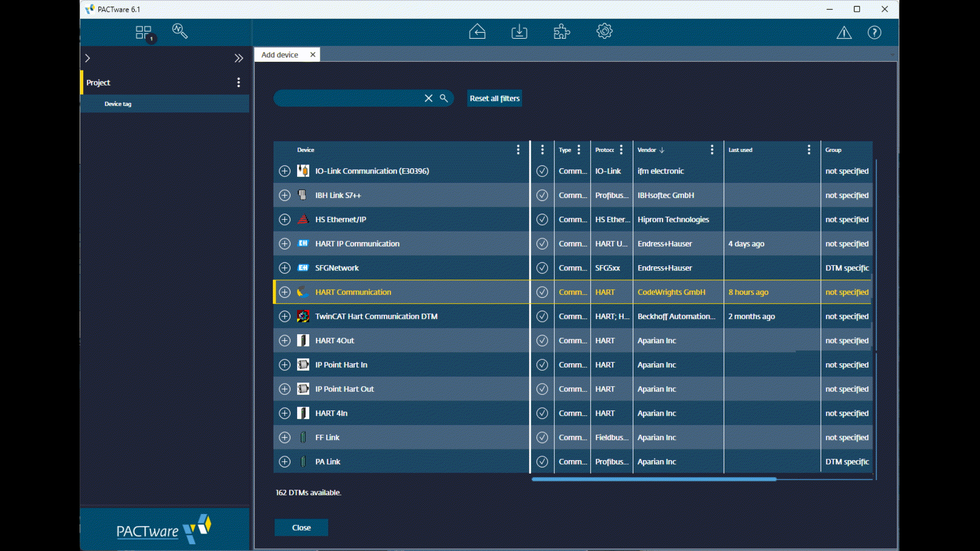The width and height of the screenshot is (980, 551).
Task: Open the Protocol column options menu
Action: point(621,149)
